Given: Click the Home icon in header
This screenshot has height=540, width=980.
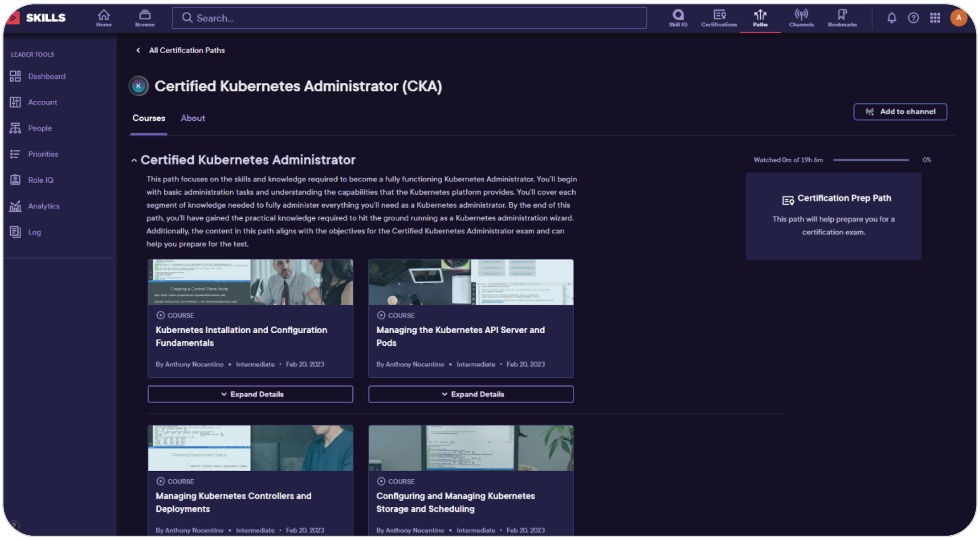Looking at the screenshot, I should coord(103,18).
